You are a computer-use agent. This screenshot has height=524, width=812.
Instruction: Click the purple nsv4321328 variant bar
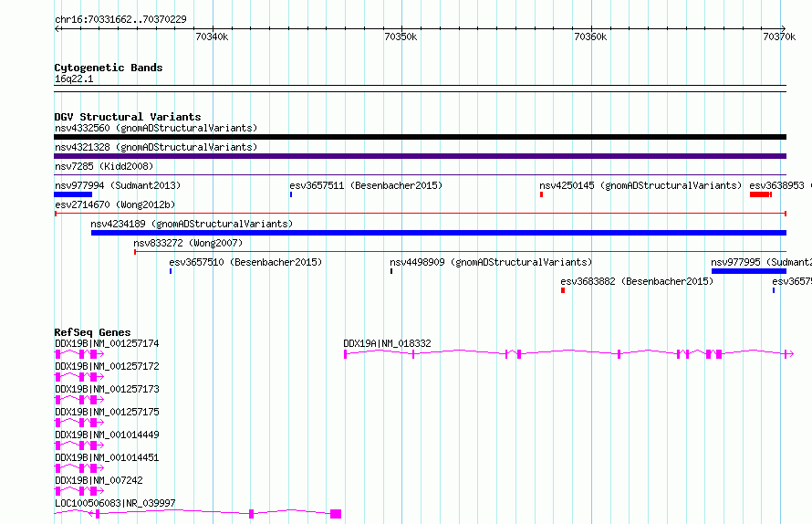coord(420,156)
